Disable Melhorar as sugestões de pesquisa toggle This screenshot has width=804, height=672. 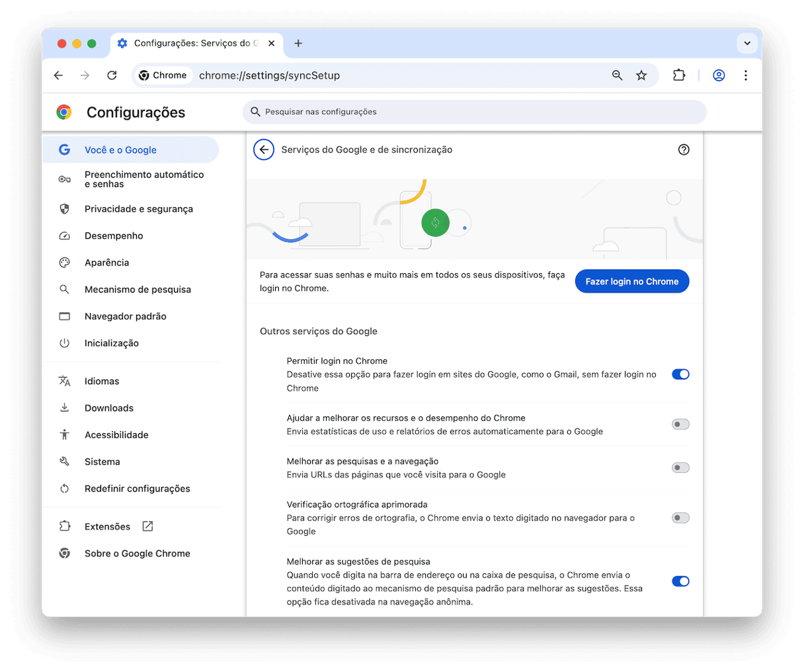(680, 581)
